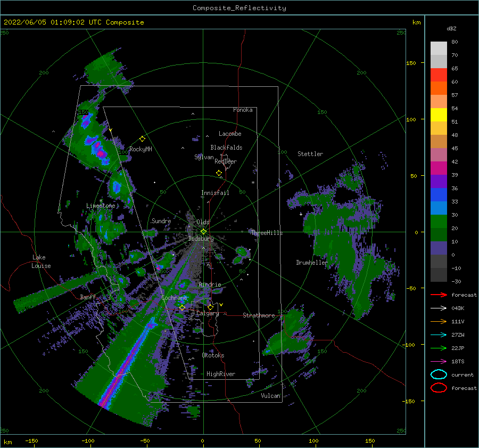Select the red 65 dBZ swatch
The image size is (479, 448).
click(439, 75)
